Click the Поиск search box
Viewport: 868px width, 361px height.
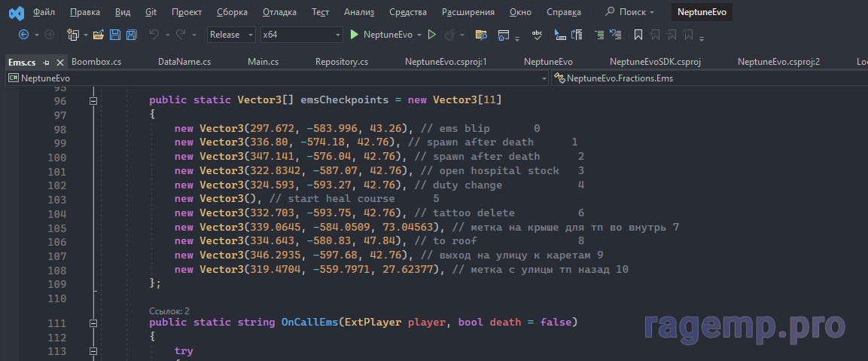(631, 12)
